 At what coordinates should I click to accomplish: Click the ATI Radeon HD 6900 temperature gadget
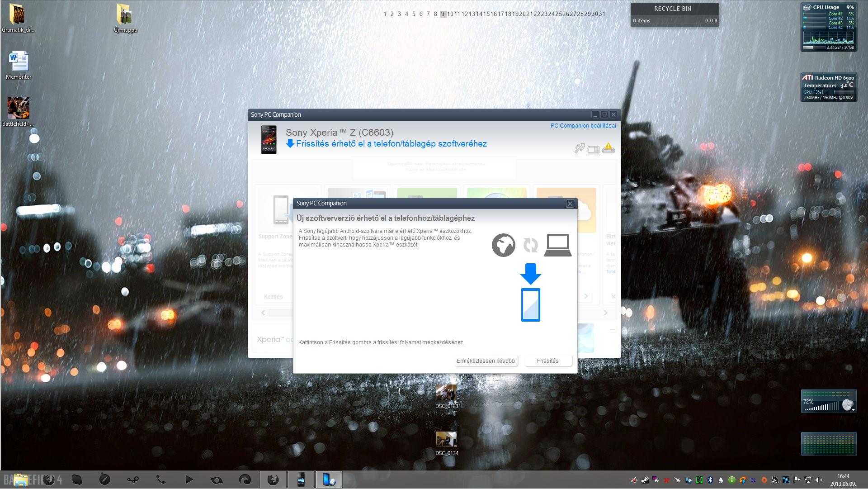pyautogui.click(x=829, y=87)
